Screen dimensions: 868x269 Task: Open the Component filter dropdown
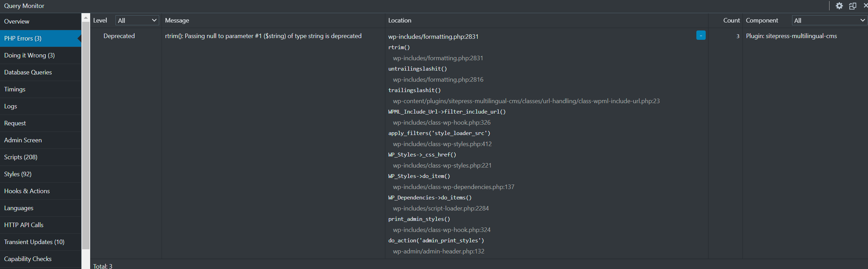pyautogui.click(x=829, y=20)
